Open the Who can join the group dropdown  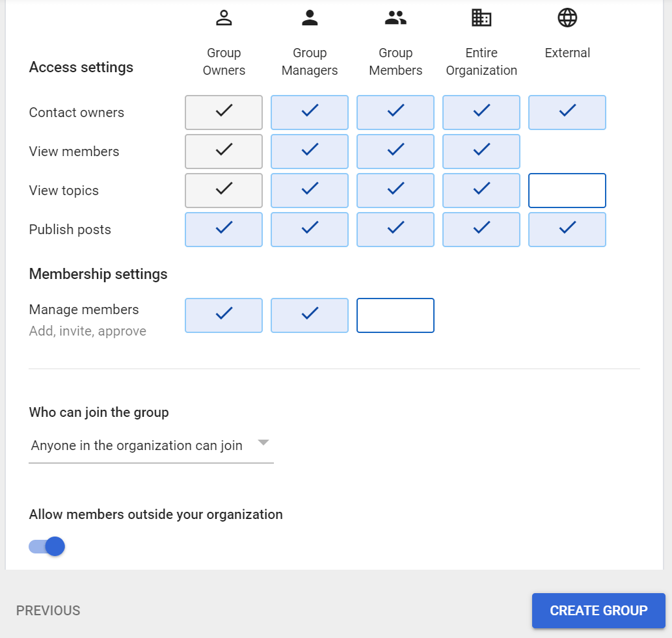(151, 446)
